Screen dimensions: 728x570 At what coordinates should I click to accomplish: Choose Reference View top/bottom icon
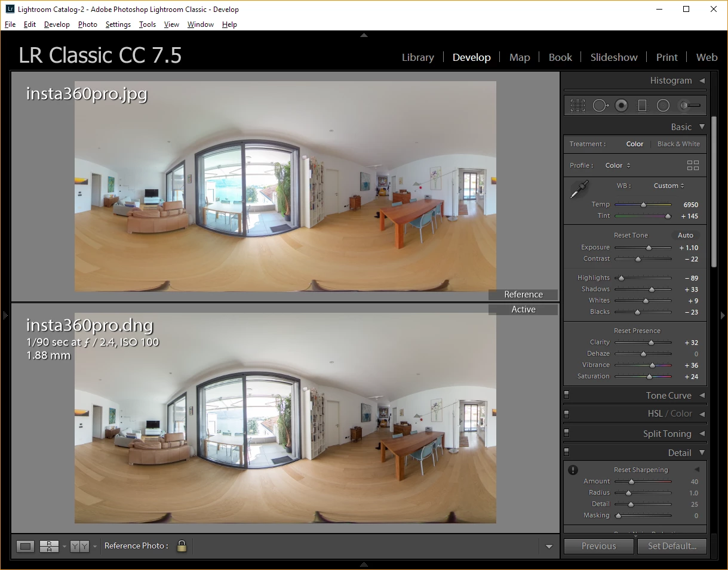(x=49, y=546)
